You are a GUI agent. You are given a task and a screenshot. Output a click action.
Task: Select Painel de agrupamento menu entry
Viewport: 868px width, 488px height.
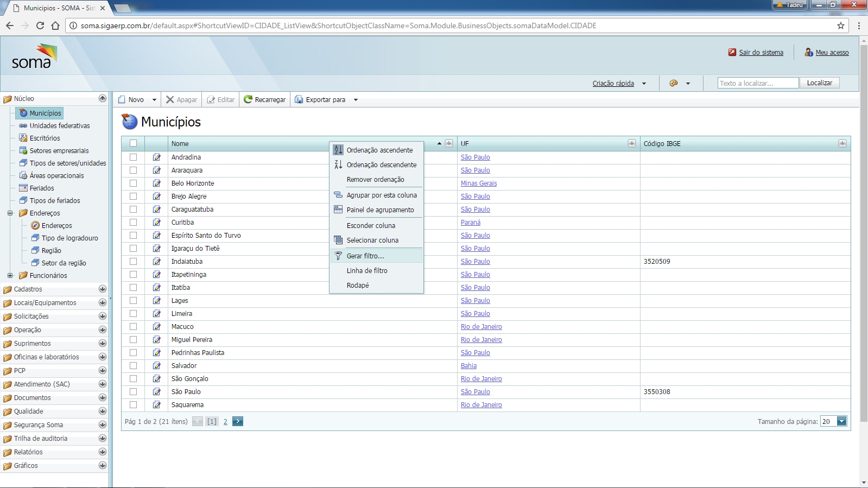click(377, 210)
